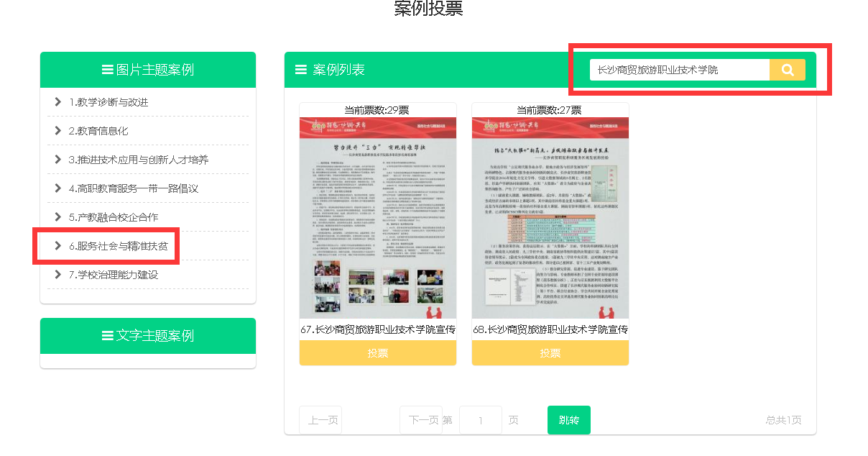Expand the chevron beside 4.高职教育服务一带一路倡议
Image resolution: width=868 pixels, height=456 pixels.
tap(57, 188)
